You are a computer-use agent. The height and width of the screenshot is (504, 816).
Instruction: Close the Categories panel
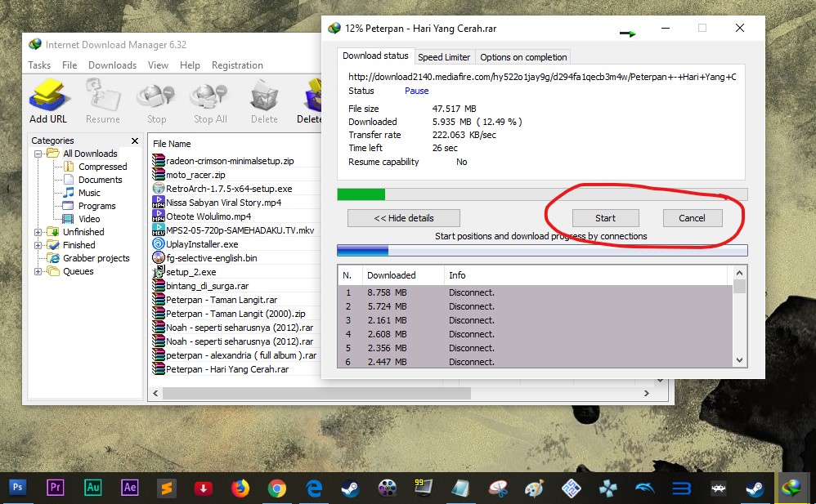[x=135, y=140]
